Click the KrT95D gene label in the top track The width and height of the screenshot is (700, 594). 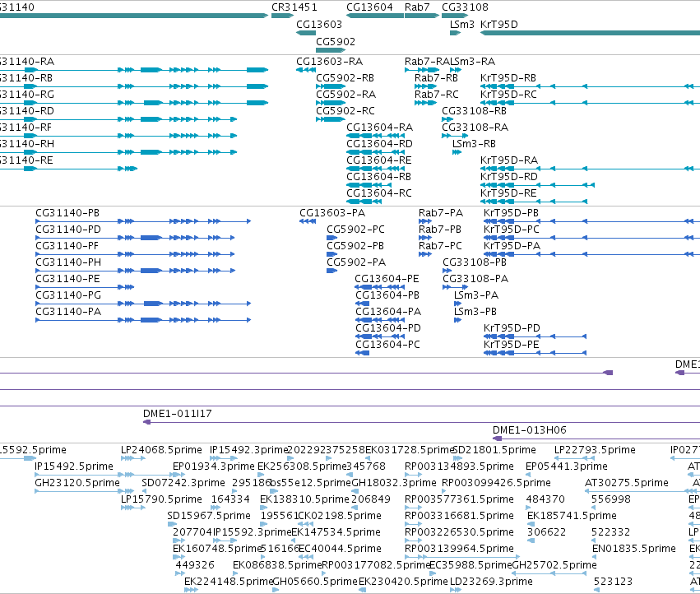(x=499, y=24)
